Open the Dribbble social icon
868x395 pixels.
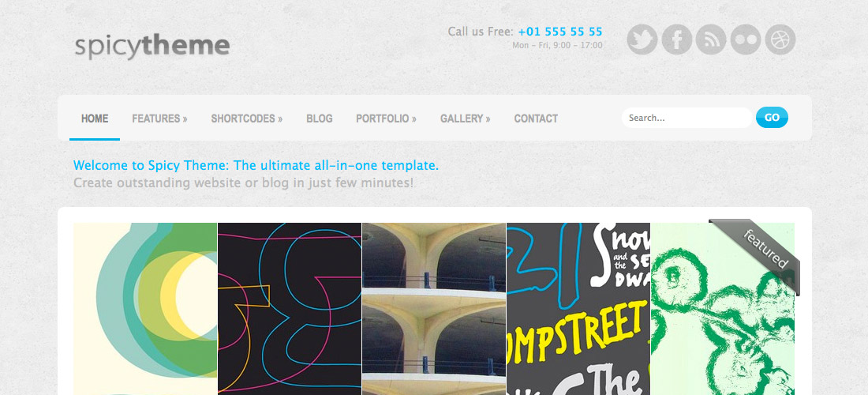(780, 39)
